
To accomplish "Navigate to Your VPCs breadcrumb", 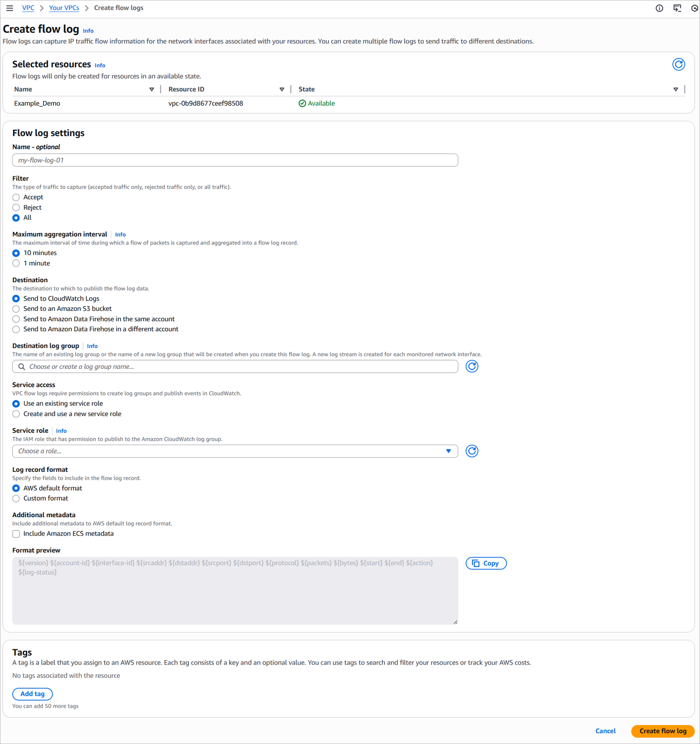I will pos(64,8).
